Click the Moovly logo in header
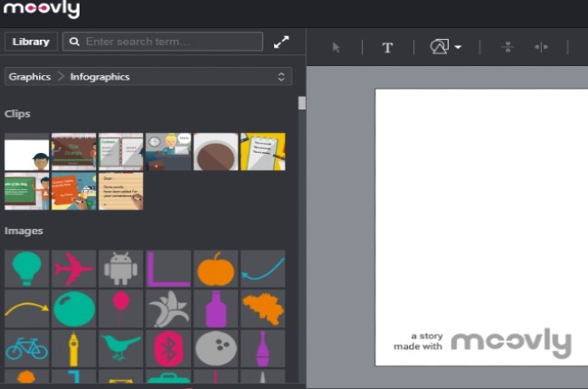This screenshot has width=588, height=389. click(42, 11)
